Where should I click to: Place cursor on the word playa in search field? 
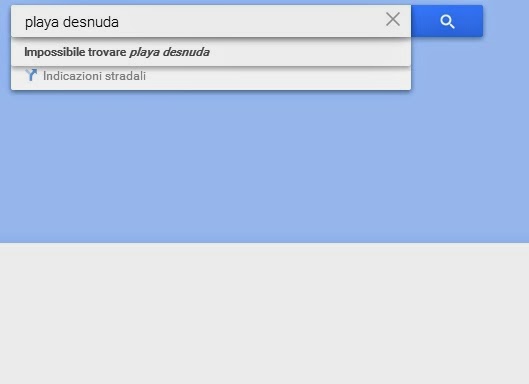(x=42, y=23)
